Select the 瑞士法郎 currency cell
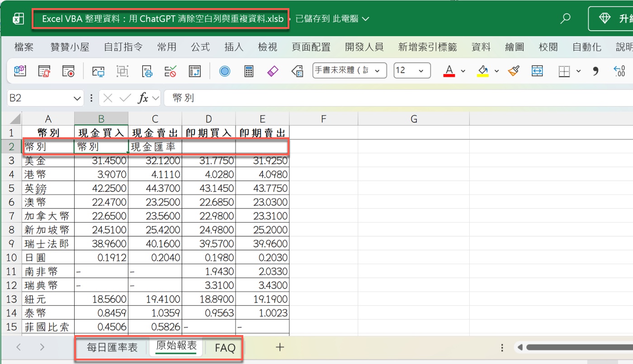 click(x=48, y=244)
